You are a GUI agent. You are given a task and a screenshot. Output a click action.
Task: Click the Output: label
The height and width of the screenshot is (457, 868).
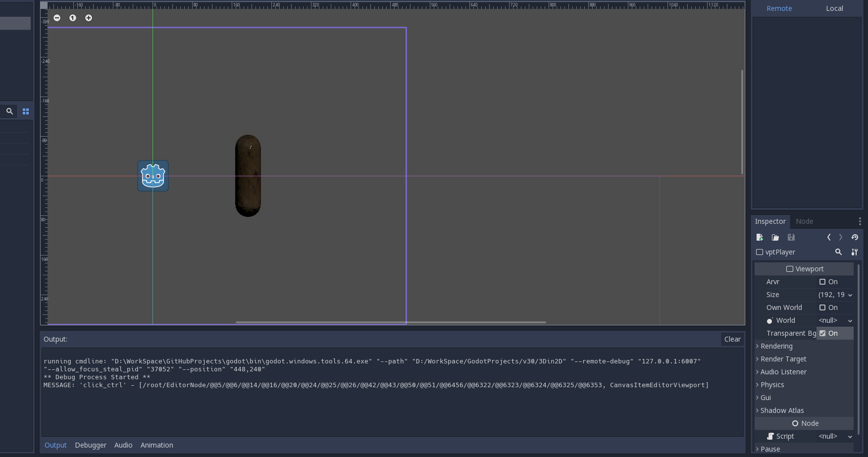pos(55,339)
